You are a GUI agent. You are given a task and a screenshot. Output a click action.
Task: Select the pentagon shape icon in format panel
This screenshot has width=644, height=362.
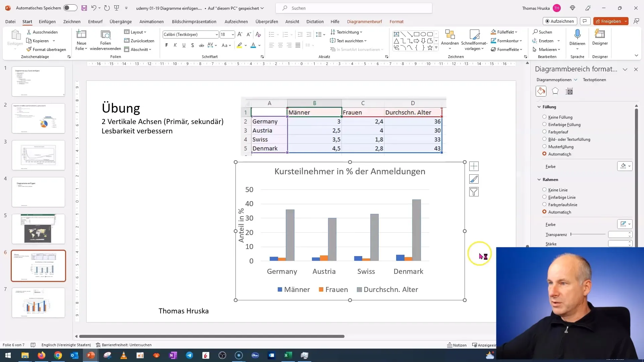[555, 91]
